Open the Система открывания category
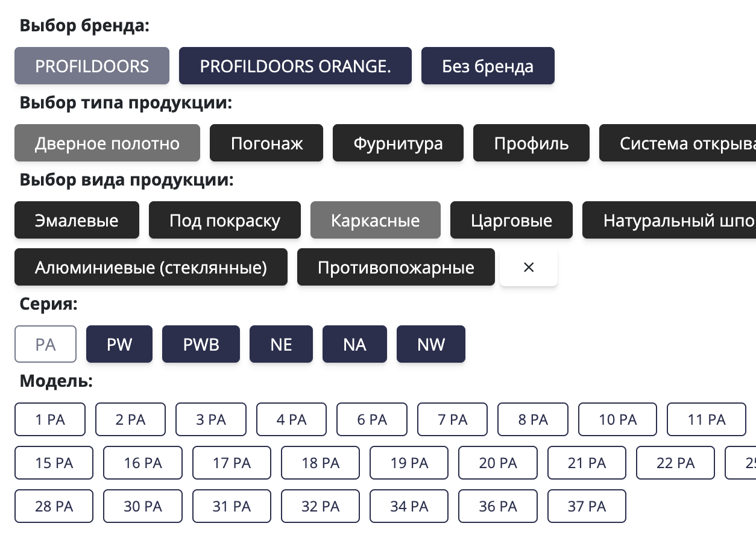756x535 pixels. point(675,143)
